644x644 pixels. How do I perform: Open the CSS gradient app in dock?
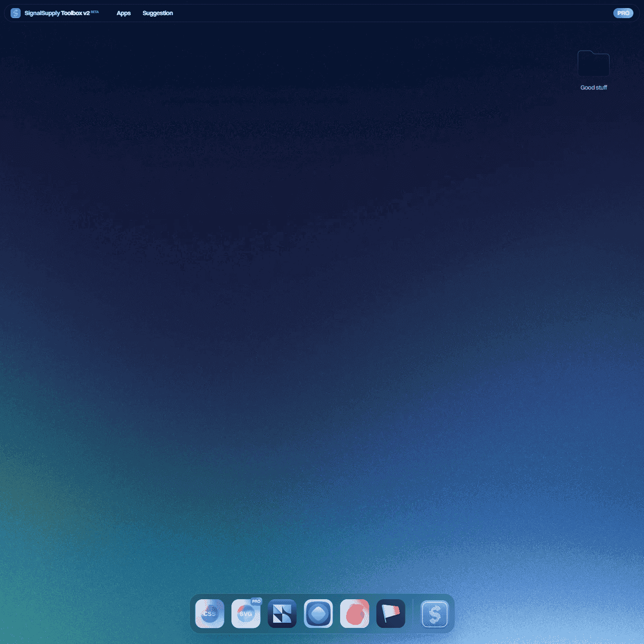click(210, 613)
